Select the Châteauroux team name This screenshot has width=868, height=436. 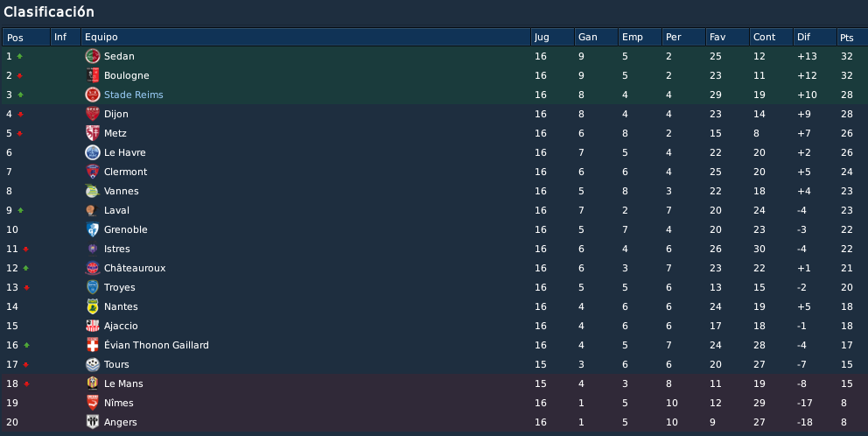pyautogui.click(x=135, y=268)
